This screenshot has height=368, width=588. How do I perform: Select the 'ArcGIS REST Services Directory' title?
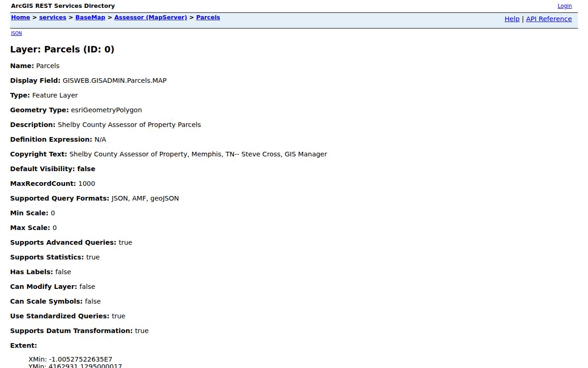[x=63, y=6]
